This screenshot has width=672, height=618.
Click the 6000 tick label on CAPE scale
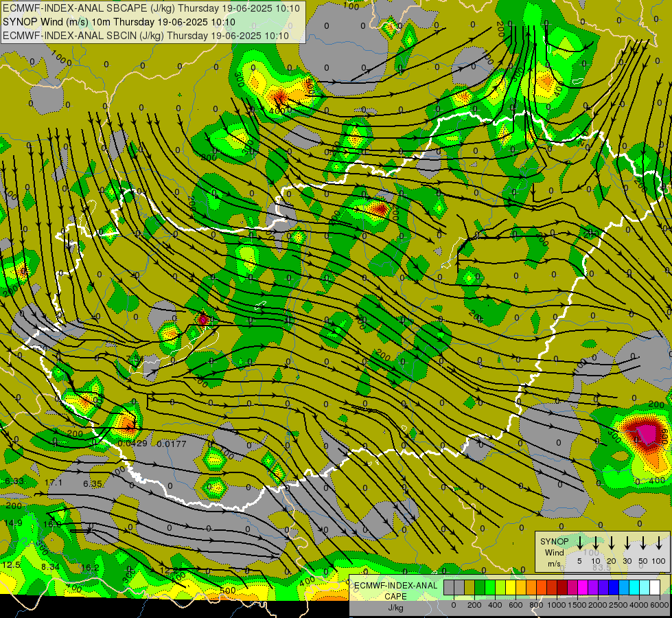660,605
